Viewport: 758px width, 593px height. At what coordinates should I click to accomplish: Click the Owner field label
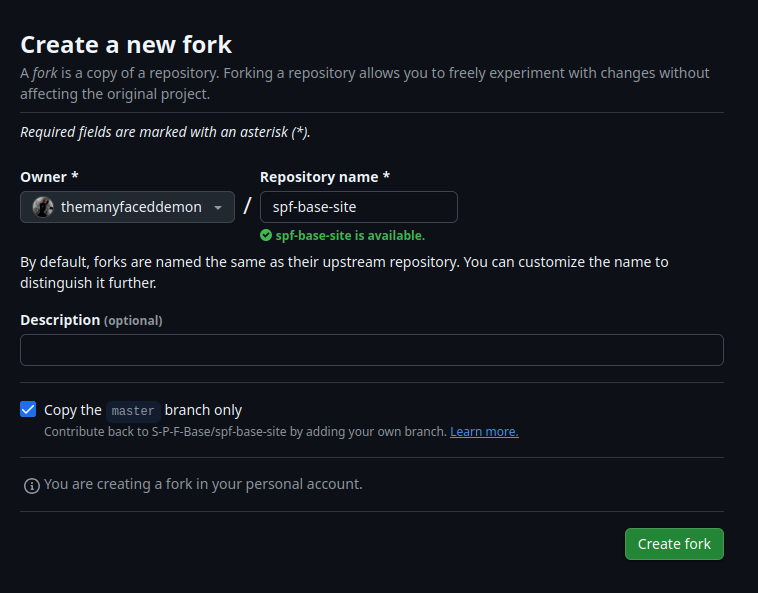pyautogui.click(x=49, y=177)
